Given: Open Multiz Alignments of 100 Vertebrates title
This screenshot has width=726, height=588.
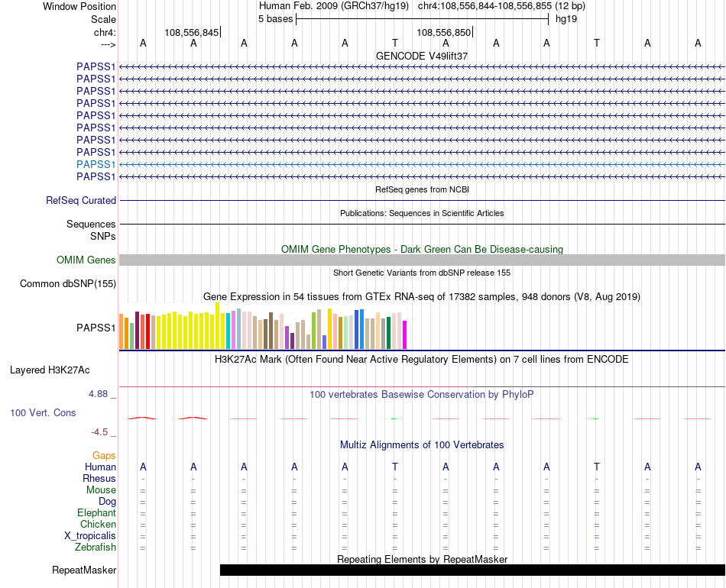Looking at the screenshot, I should tap(422, 445).
